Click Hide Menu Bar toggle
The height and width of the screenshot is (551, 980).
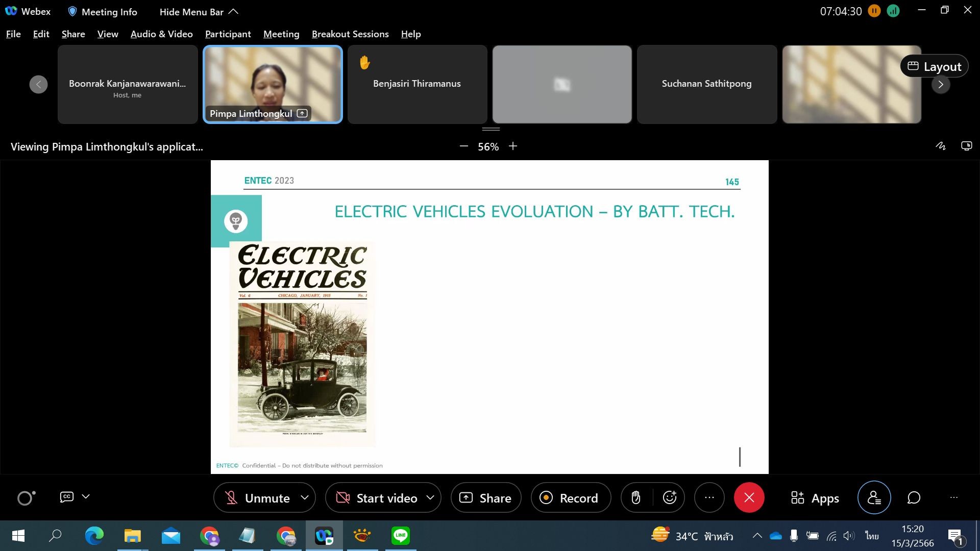[199, 12]
